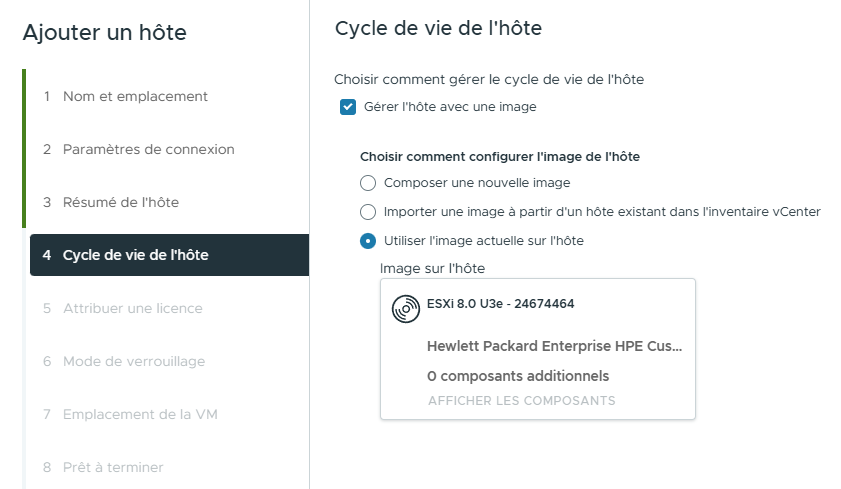
Task: Click the Cycle de vie de l'hôte heading
Action: click(x=438, y=28)
